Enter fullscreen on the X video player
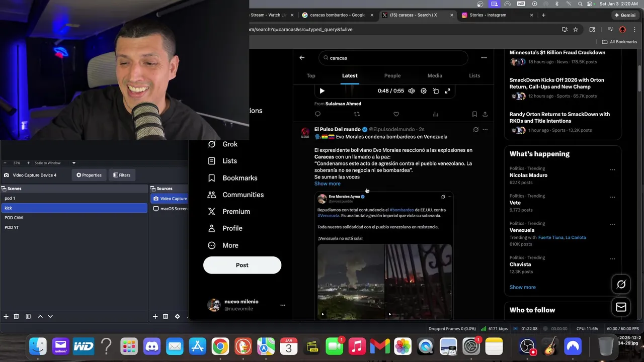The image size is (644, 362). click(x=447, y=91)
